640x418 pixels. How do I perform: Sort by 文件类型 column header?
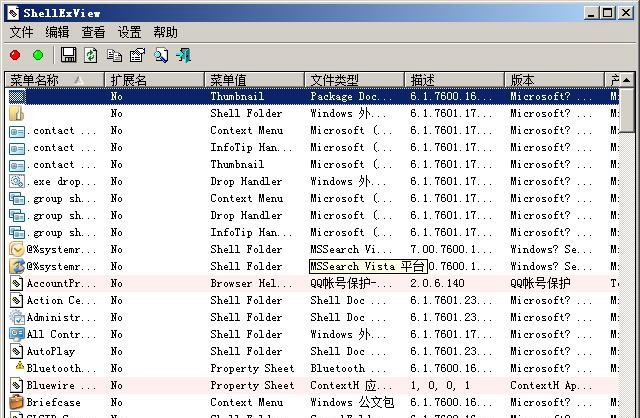354,80
